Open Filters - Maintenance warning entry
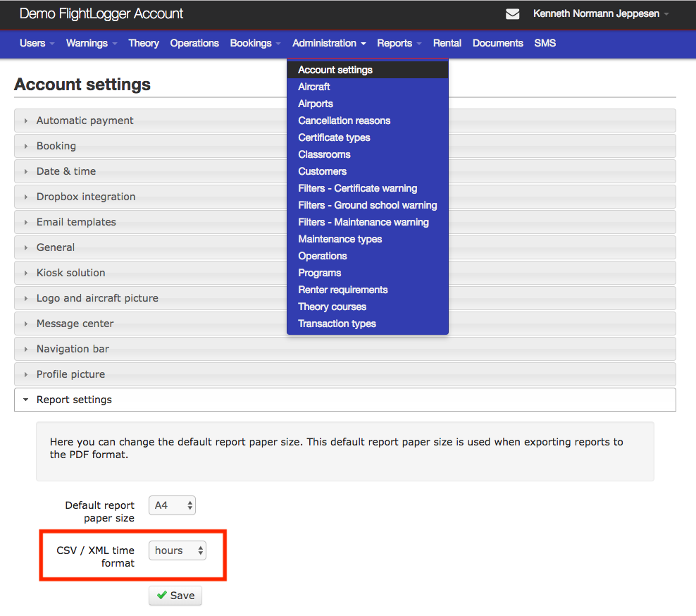The image size is (696, 616). [x=368, y=221]
